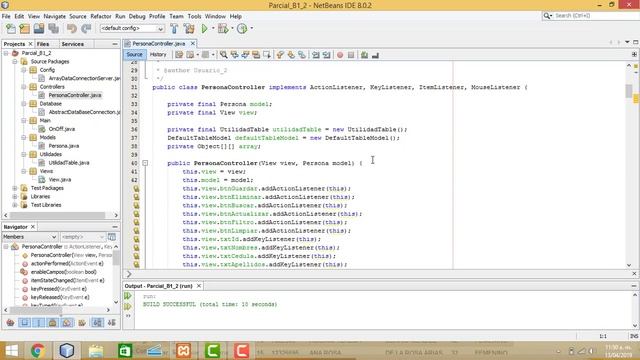Image resolution: width=640 pixels, height=360 pixels.
Task: Click the Windows Start button
Action: click(x=11, y=351)
